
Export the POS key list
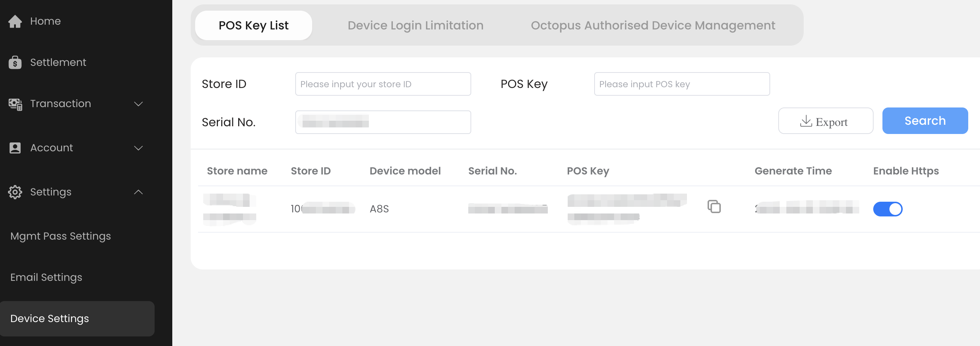click(826, 121)
